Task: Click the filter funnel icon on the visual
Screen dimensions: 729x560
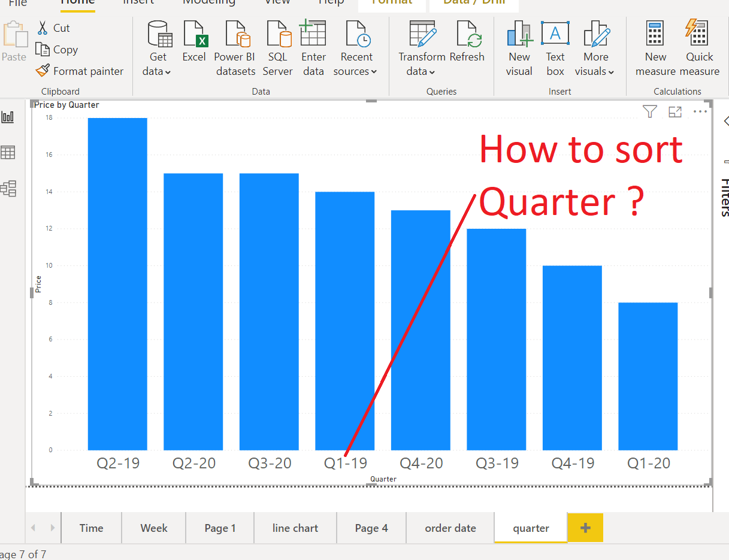Action: click(x=650, y=111)
